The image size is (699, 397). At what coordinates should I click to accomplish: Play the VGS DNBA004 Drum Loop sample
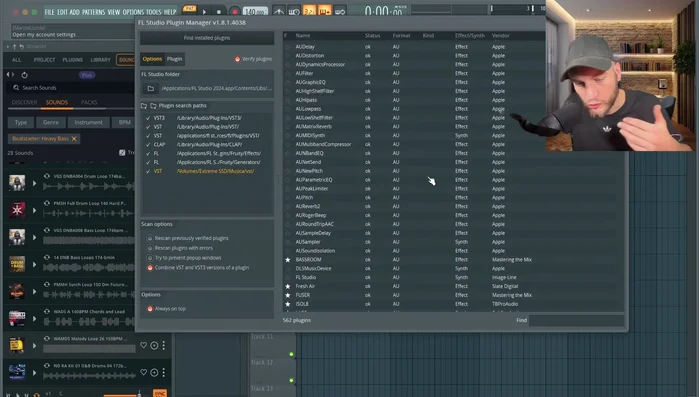click(x=34, y=183)
